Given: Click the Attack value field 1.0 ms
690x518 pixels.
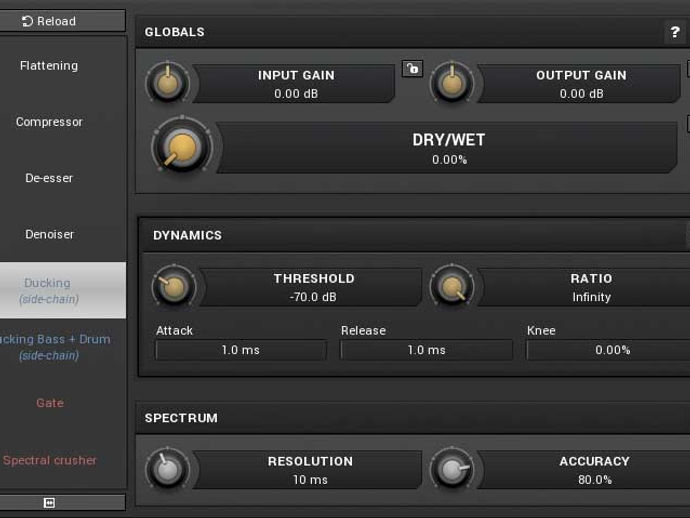Looking at the screenshot, I should 241,350.
